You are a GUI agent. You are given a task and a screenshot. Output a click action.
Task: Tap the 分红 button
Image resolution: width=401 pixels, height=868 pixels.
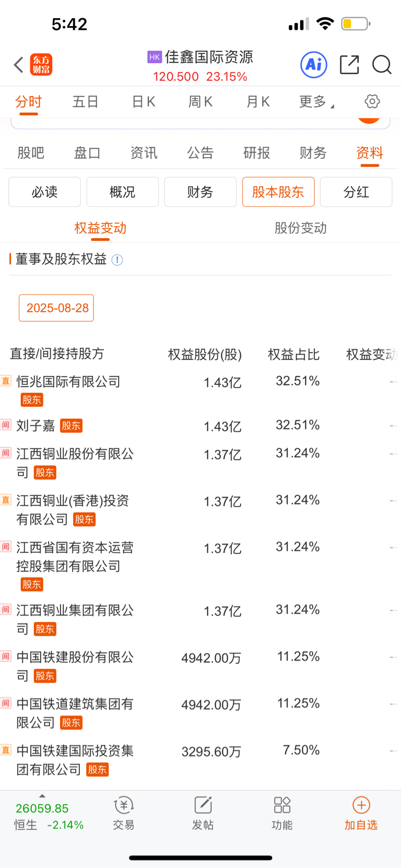click(356, 192)
